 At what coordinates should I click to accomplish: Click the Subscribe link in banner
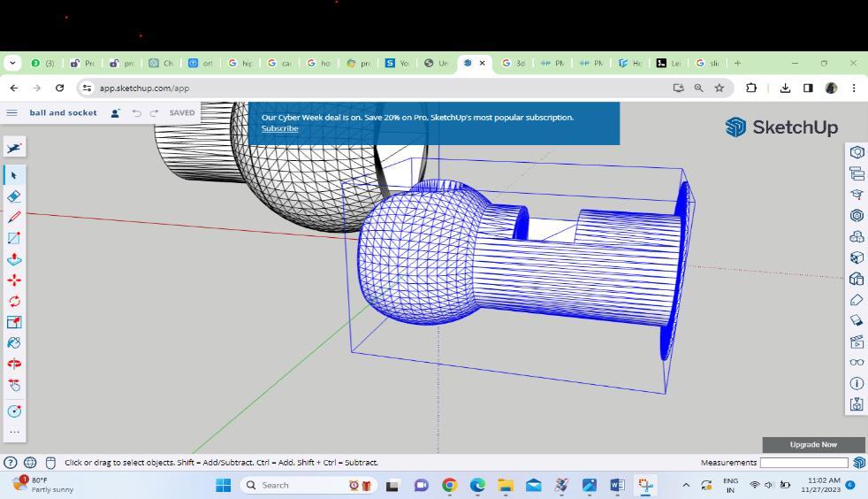click(x=279, y=129)
